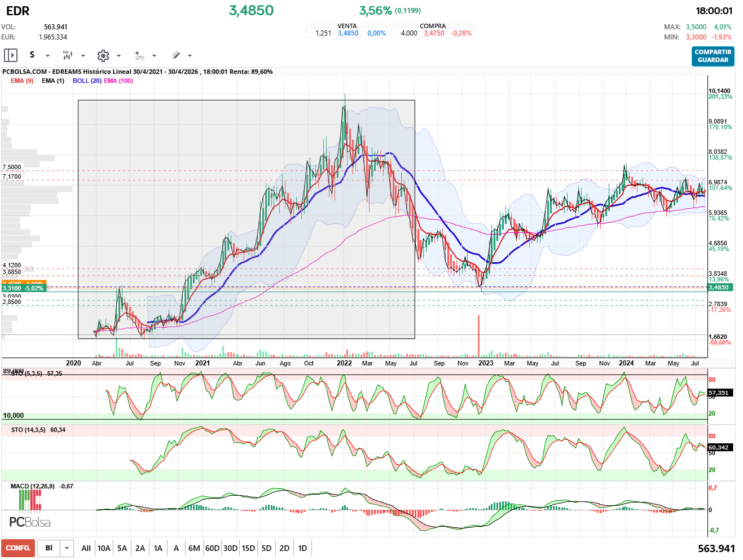Click the EMA (100) indicator label

[118, 81]
